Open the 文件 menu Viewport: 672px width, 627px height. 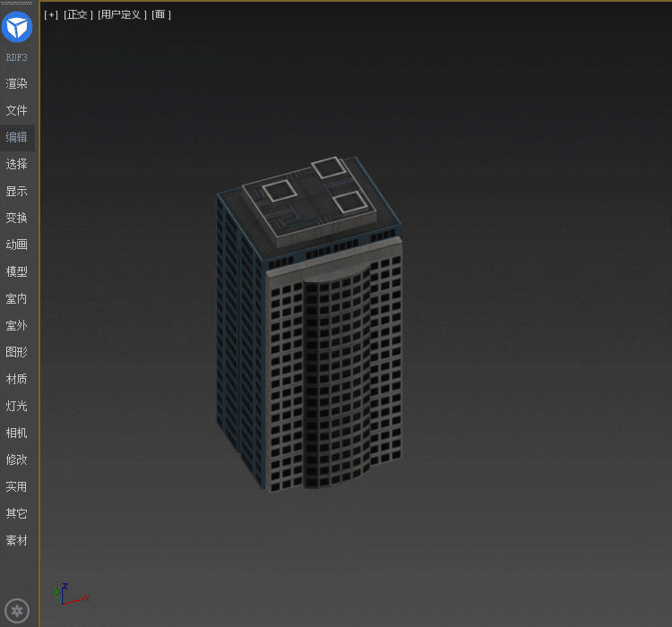[17, 110]
